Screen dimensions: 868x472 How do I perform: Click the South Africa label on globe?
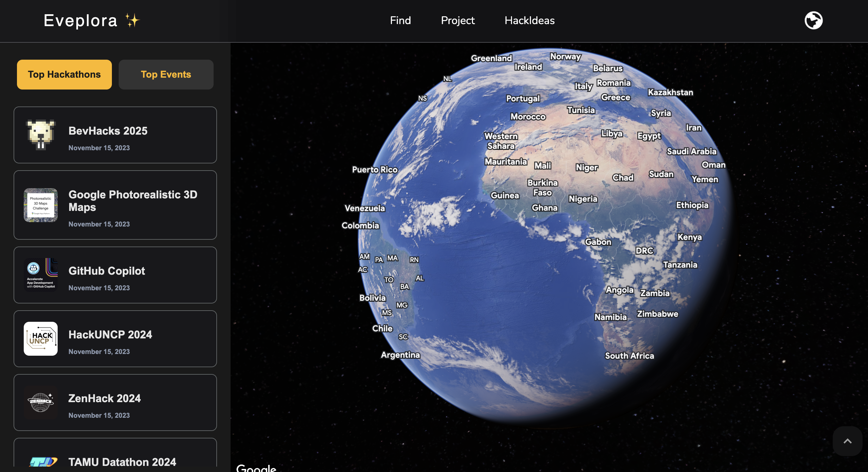pos(629,356)
